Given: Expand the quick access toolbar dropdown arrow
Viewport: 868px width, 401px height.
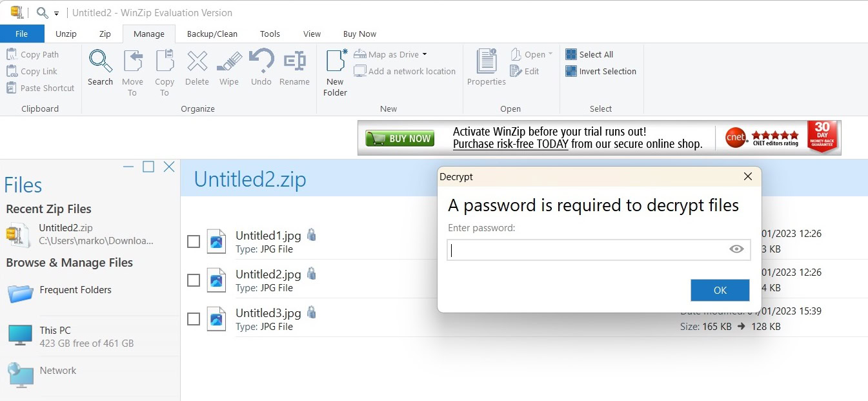Looking at the screenshot, I should pyautogui.click(x=57, y=13).
